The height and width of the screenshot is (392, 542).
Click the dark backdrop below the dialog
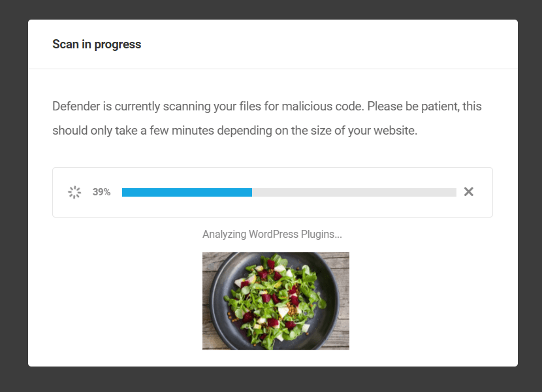[271, 380]
